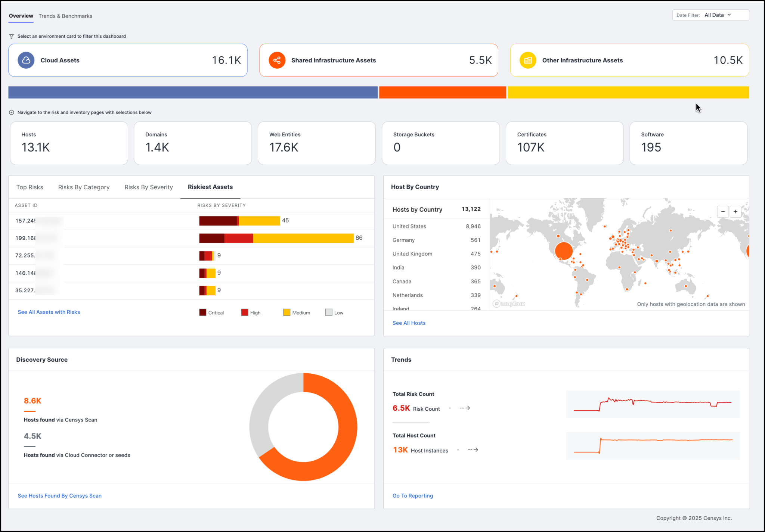The image size is (765, 532).
Task: Open the Risks By Category tab
Action: point(84,187)
